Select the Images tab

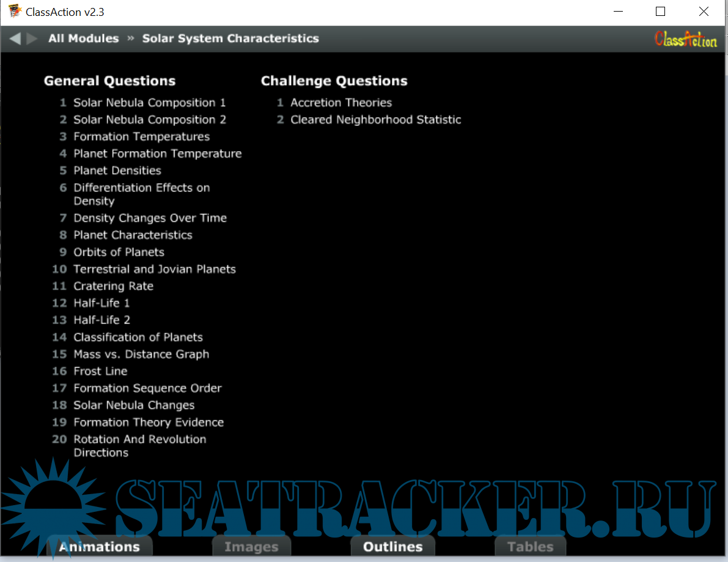pos(251,547)
